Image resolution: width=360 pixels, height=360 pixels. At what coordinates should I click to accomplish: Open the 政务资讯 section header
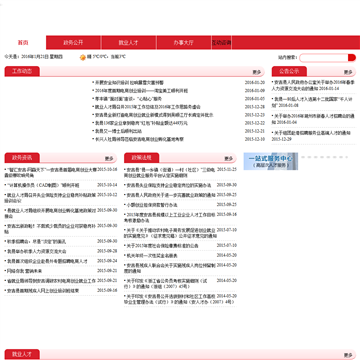[22, 158]
